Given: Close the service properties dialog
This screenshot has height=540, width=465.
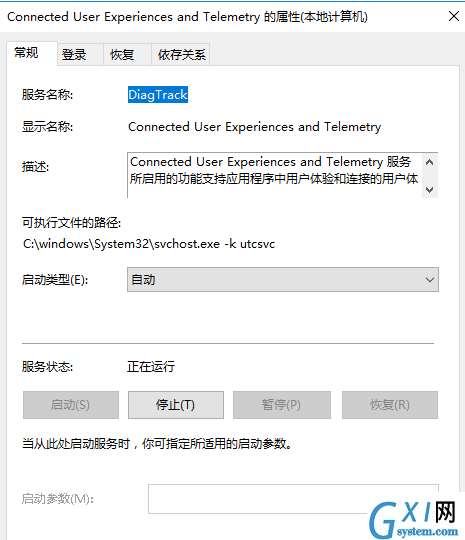Looking at the screenshot, I should [454, 16].
